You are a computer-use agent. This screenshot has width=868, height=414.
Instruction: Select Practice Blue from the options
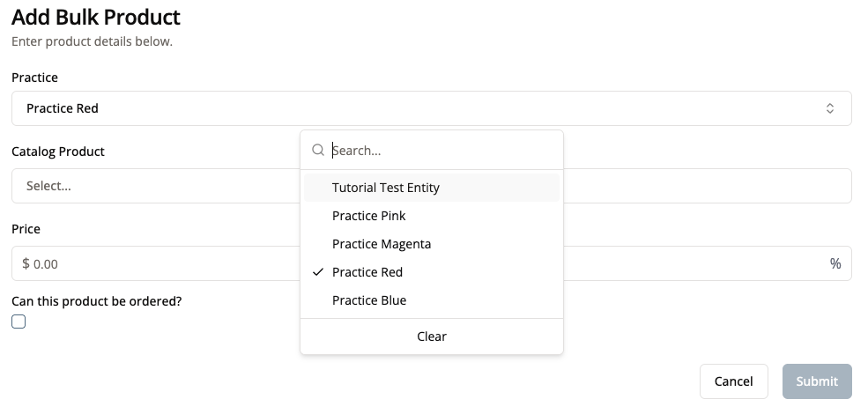click(x=369, y=300)
